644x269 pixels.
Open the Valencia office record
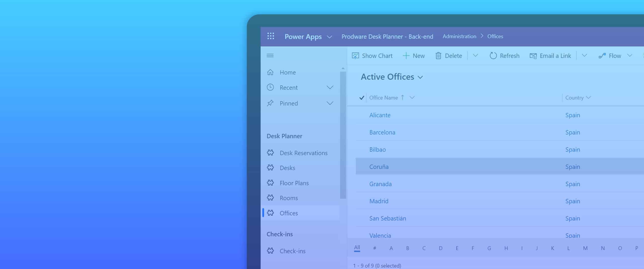click(x=380, y=236)
